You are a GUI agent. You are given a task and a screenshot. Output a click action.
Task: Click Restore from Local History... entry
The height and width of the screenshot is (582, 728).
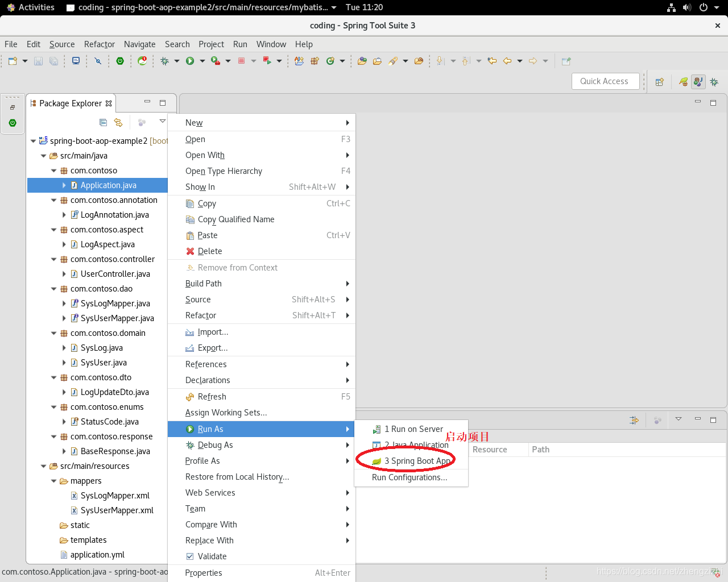(x=262, y=477)
